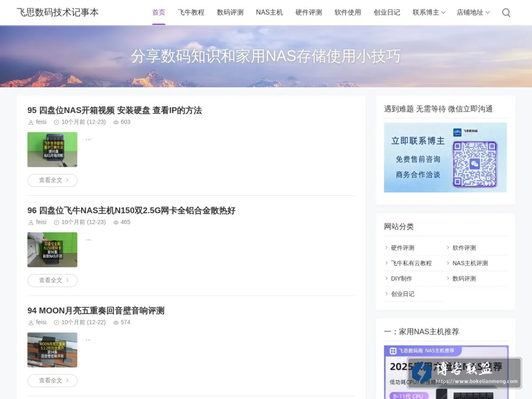Expand the 店铺地址 dropdown menu
This screenshot has width=532, height=399.
click(x=473, y=12)
